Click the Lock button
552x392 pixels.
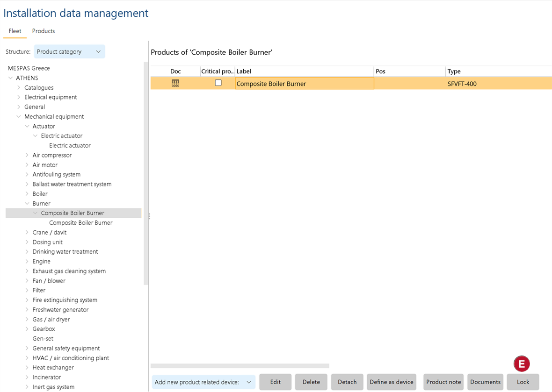point(523,382)
